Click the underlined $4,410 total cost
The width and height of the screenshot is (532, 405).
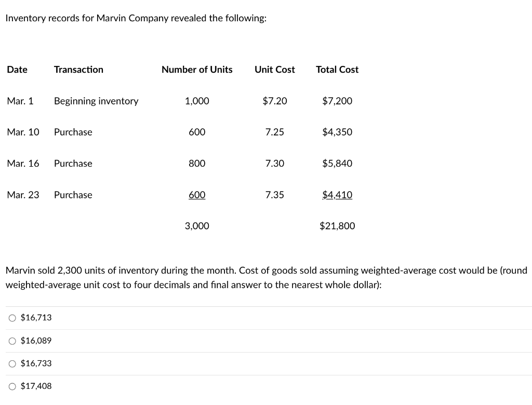pos(337,195)
